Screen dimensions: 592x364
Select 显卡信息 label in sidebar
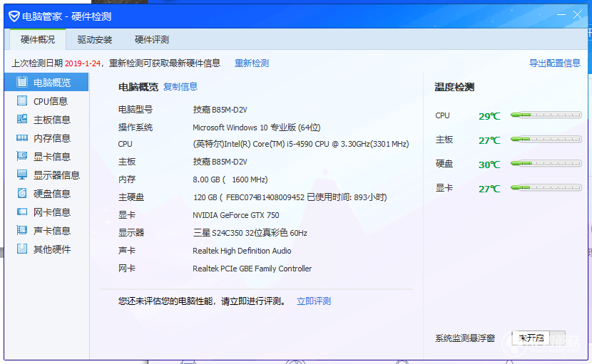point(52,157)
